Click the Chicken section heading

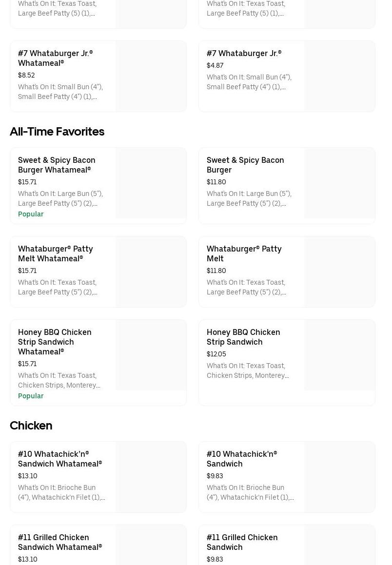click(31, 426)
